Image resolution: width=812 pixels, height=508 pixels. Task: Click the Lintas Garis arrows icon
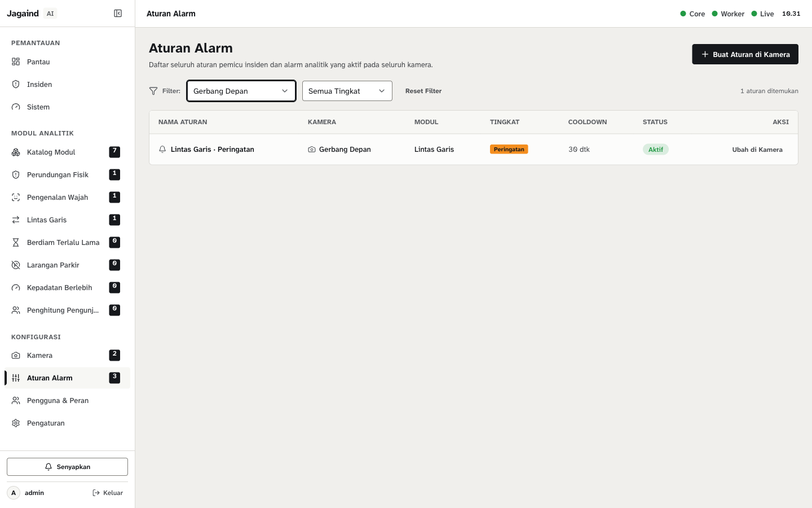click(16, 220)
